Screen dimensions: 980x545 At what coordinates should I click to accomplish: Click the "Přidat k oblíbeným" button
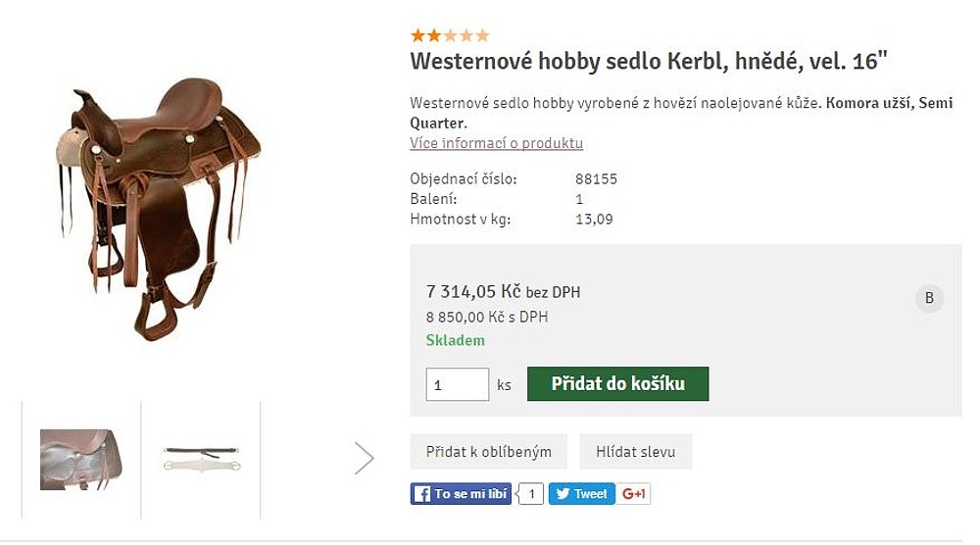pos(489,452)
